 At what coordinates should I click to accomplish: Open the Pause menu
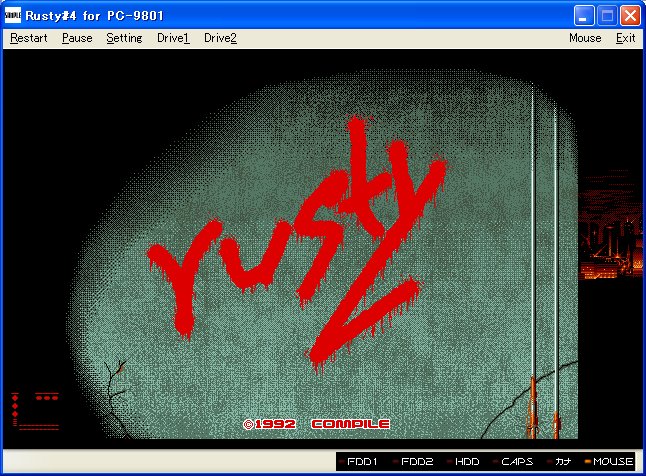(77, 38)
